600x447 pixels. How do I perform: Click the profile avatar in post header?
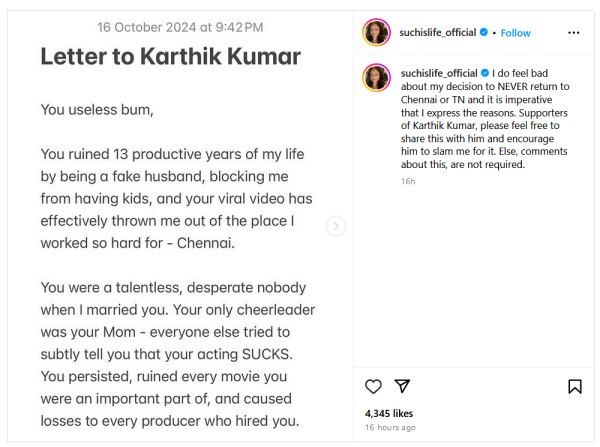(x=377, y=33)
